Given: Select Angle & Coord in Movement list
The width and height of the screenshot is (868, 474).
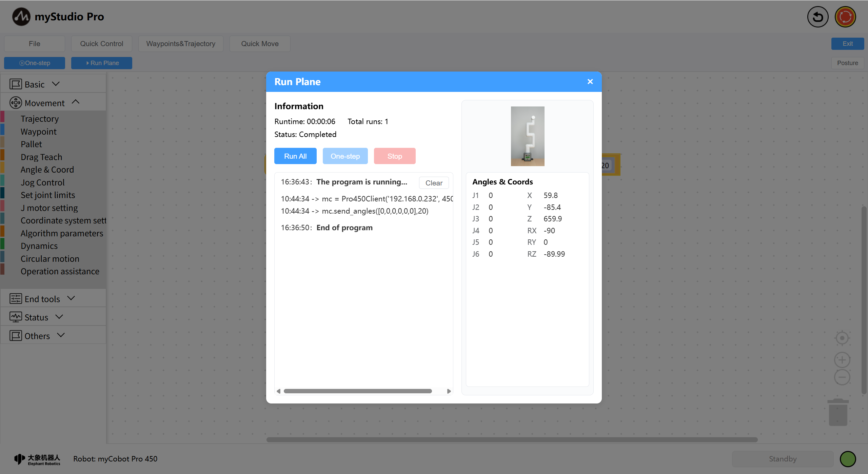Looking at the screenshot, I should pos(47,170).
